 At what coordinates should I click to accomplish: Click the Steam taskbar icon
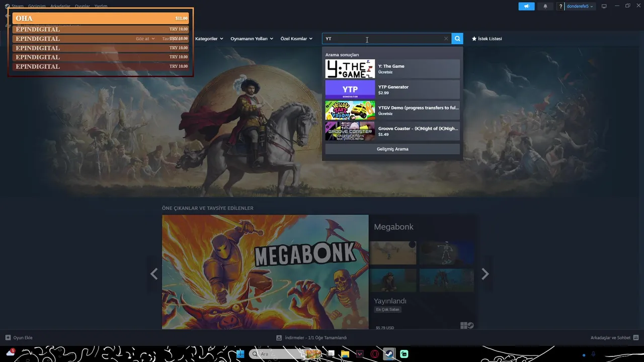(389, 354)
